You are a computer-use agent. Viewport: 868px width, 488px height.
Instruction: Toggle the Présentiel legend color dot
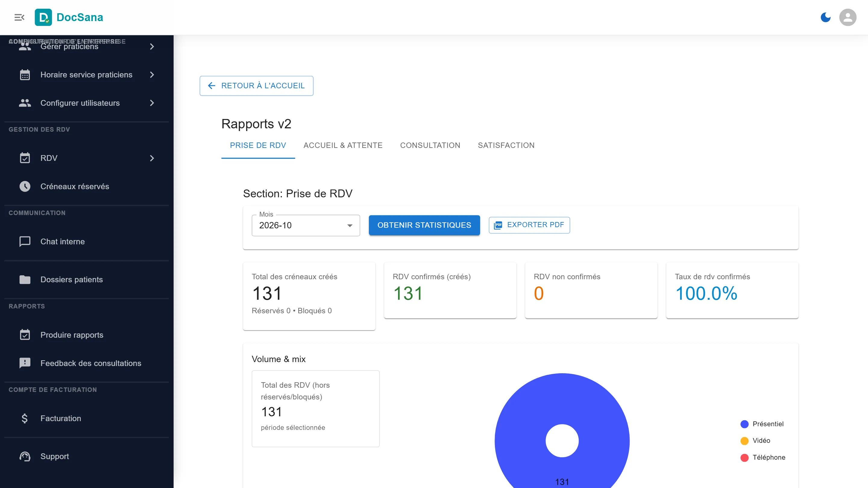coord(744,424)
